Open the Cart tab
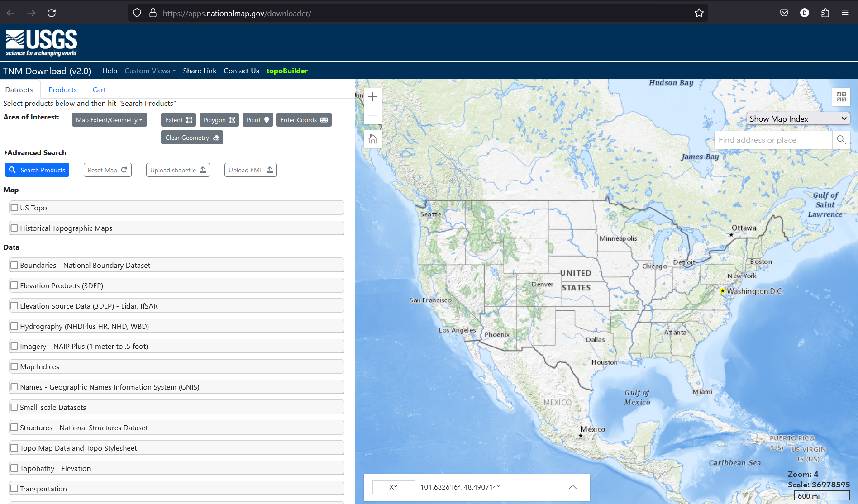 pyautogui.click(x=99, y=90)
